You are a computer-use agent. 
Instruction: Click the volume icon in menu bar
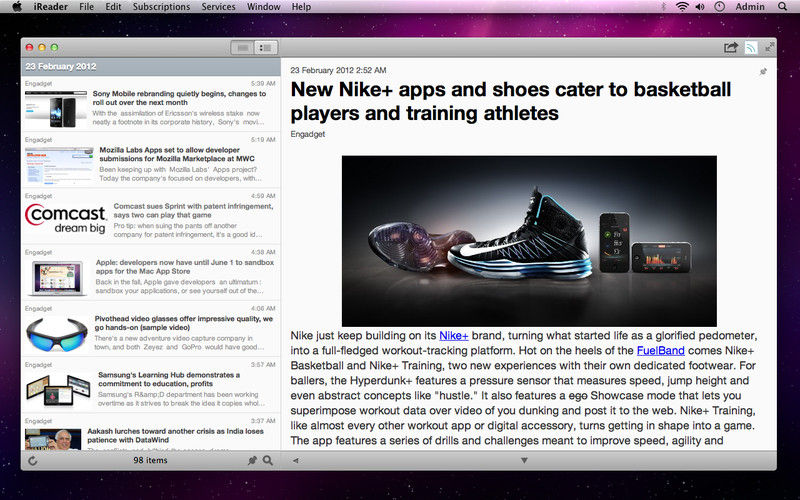(x=700, y=7)
